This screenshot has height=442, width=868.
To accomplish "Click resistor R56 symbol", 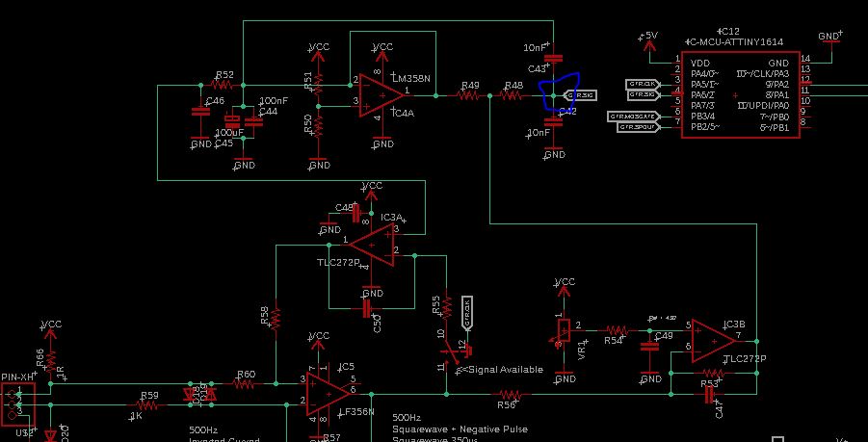I will (x=511, y=395).
